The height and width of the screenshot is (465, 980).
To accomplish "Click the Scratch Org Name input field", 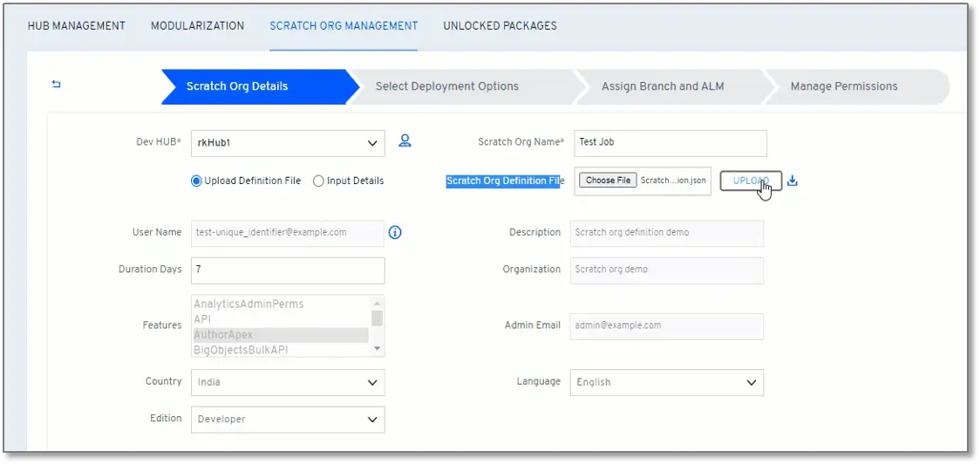I will tap(670, 143).
